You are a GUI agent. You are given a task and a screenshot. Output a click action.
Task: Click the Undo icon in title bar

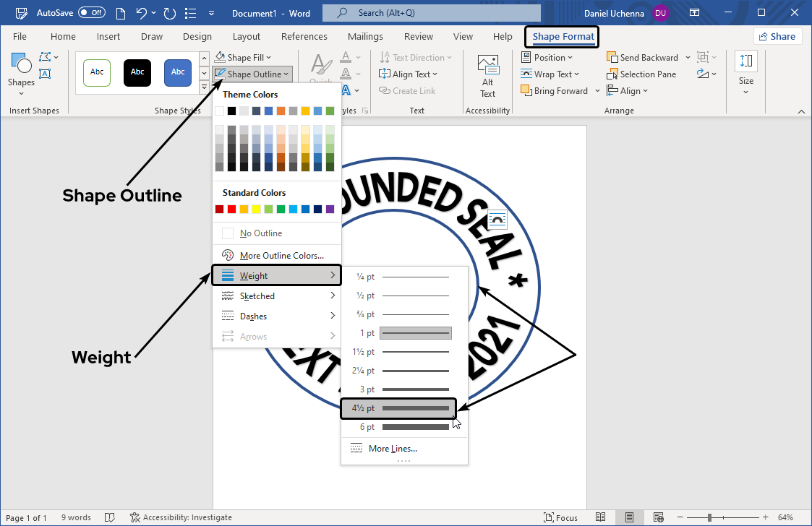click(x=142, y=13)
